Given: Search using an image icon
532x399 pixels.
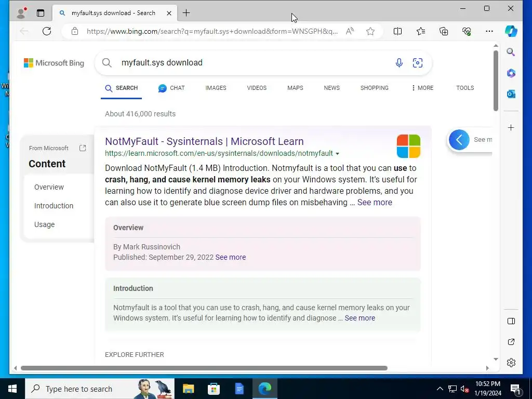Looking at the screenshot, I should click(418, 63).
